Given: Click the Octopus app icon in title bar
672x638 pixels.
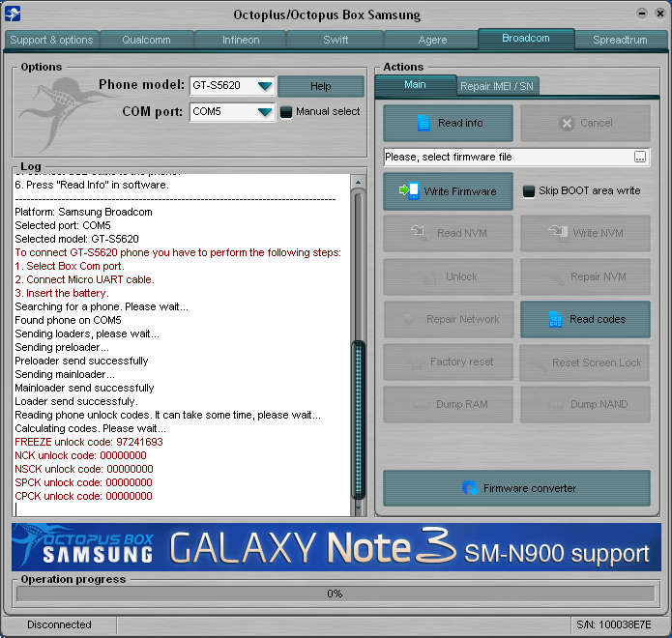Looking at the screenshot, I should 11,14.
